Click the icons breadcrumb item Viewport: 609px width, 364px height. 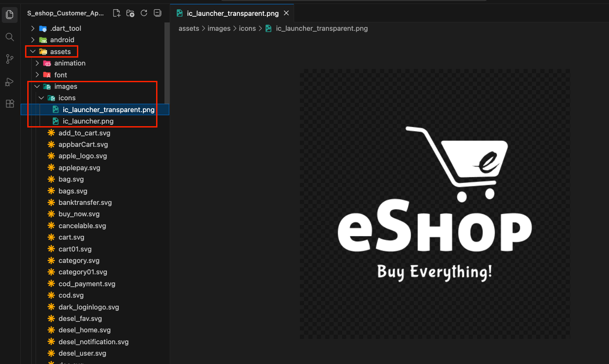(247, 28)
